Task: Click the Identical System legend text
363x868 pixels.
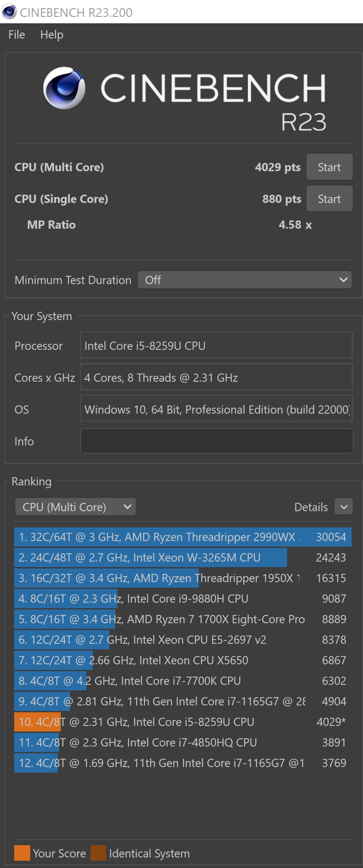Action: tap(149, 853)
